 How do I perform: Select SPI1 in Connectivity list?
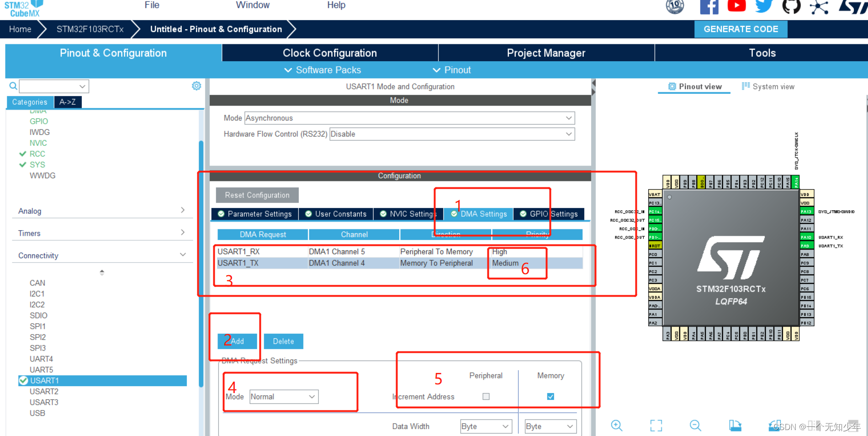coord(37,326)
